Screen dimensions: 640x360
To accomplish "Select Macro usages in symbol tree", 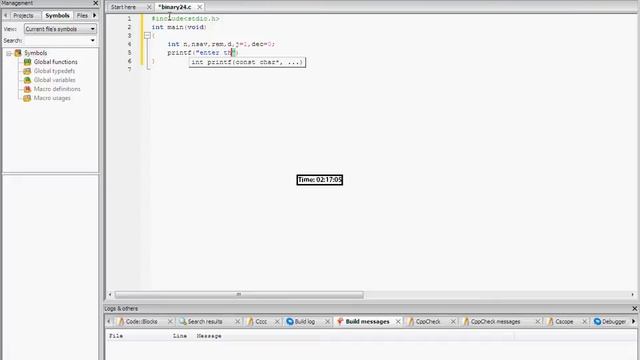I will (52, 98).
